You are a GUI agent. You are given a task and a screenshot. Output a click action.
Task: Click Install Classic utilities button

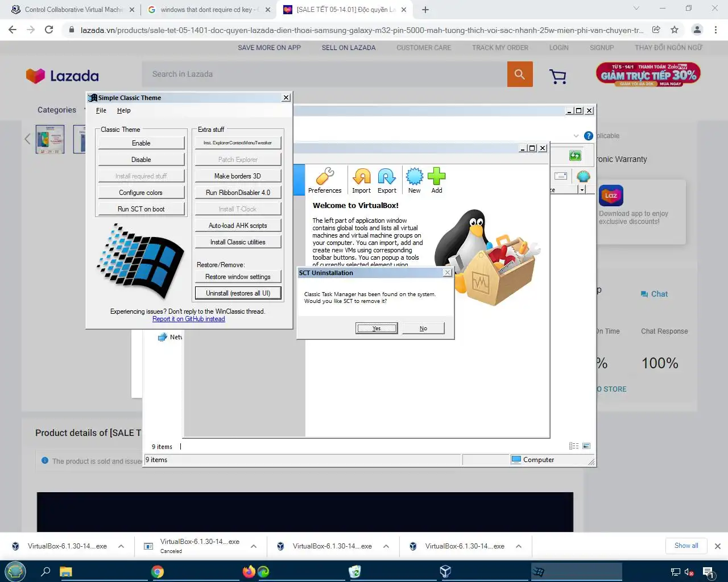(238, 242)
